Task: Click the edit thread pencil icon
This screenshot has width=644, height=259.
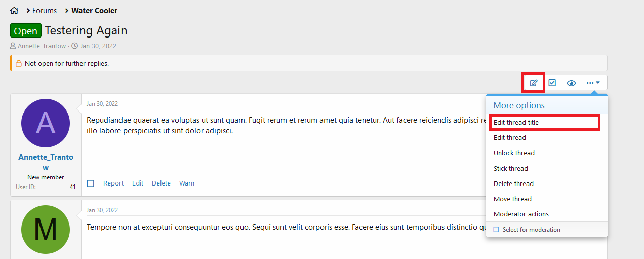Action: [534, 83]
